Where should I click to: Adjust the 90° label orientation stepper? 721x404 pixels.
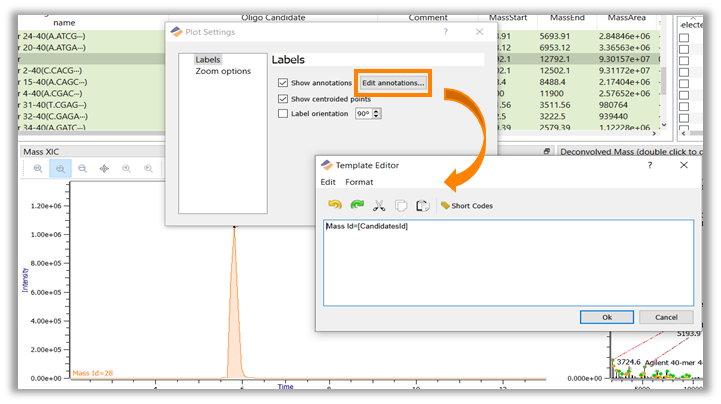377,114
